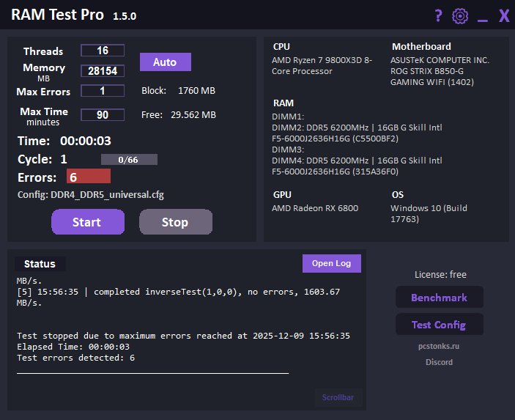Open the log file with Open Log
Image resolution: width=515 pixels, height=420 pixels.
[332, 263]
